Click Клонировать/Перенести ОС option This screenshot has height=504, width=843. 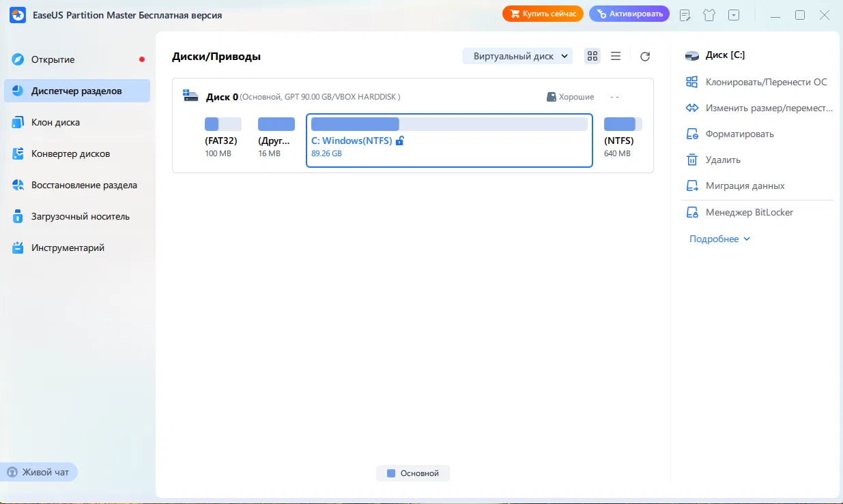(x=758, y=82)
